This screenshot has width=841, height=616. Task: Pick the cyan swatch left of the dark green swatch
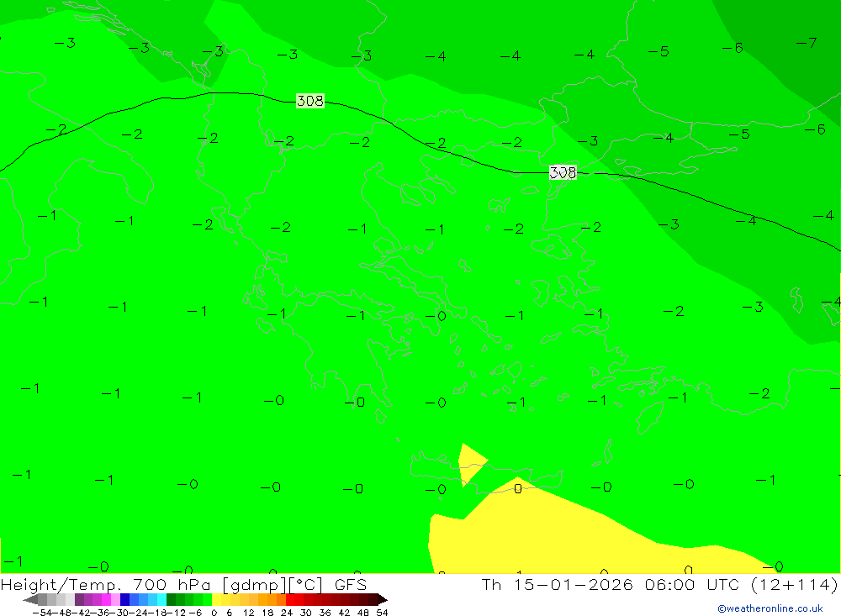click(x=161, y=599)
